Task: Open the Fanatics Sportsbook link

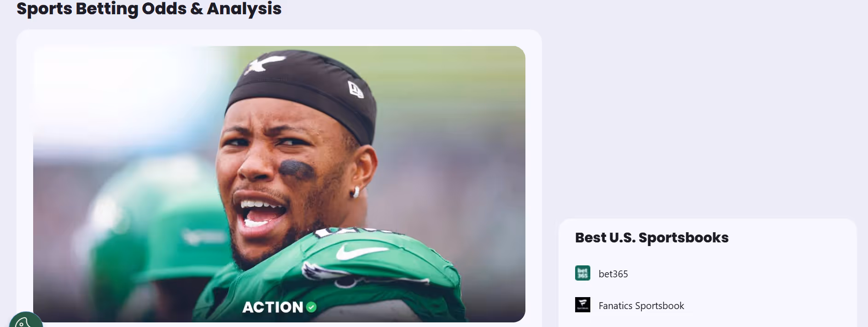Action: [x=641, y=305]
